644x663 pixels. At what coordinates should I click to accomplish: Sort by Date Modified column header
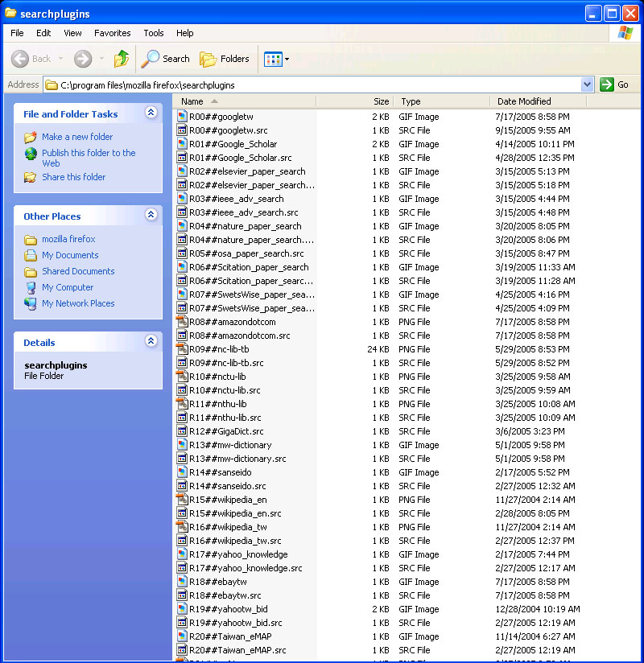click(524, 101)
